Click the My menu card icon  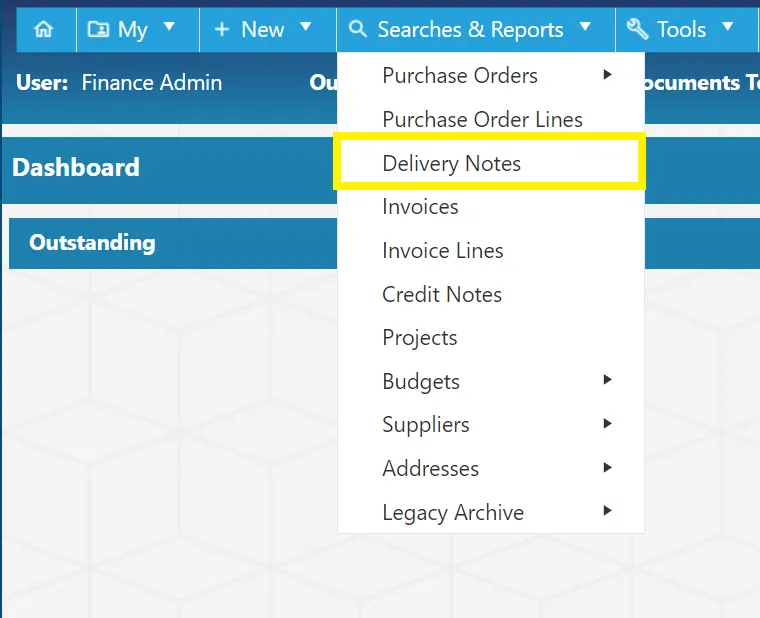(x=98, y=30)
